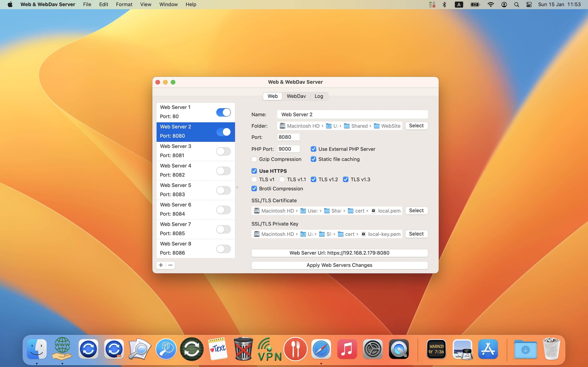Click the plus button to add server

point(161,265)
